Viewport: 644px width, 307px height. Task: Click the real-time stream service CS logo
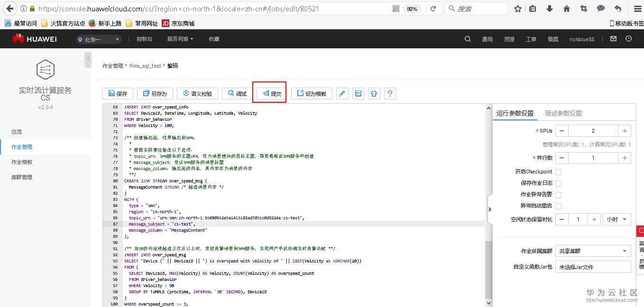point(45,70)
